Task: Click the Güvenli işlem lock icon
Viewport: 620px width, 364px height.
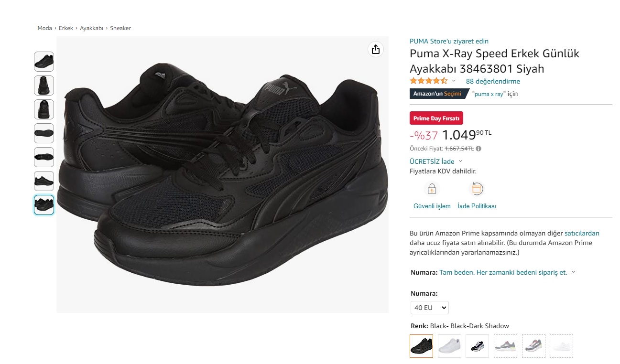Action: [x=432, y=189]
